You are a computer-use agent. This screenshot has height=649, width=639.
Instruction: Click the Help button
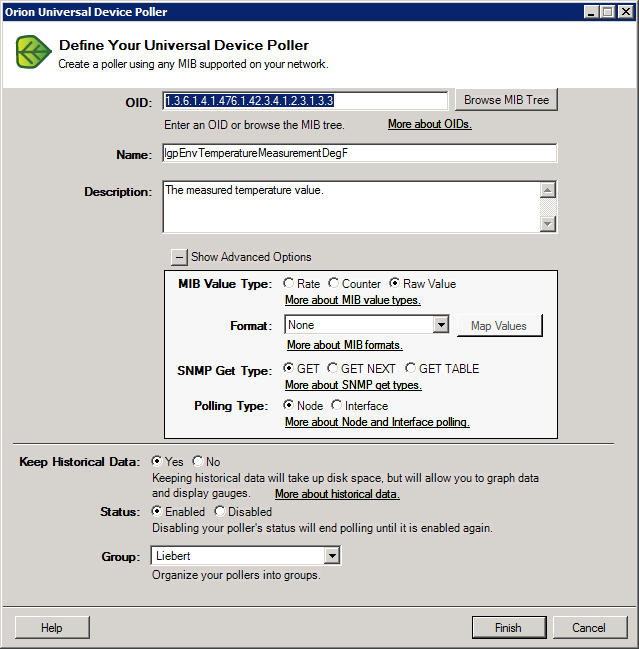click(52, 627)
